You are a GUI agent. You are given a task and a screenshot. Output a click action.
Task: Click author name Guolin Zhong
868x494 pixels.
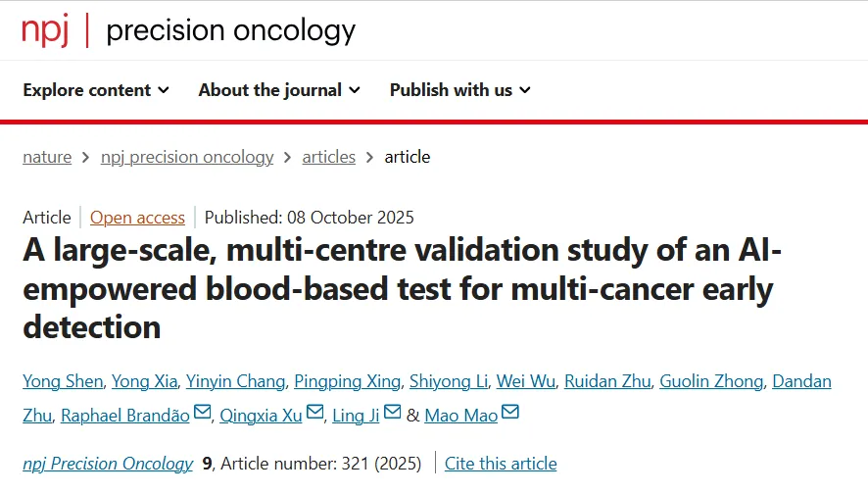pyautogui.click(x=709, y=381)
